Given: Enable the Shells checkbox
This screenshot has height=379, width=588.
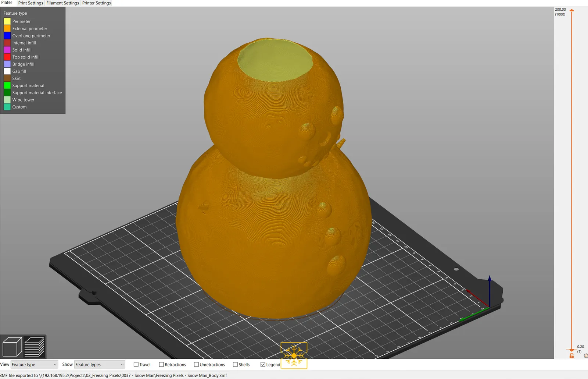Looking at the screenshot, I should coord(235,365).
